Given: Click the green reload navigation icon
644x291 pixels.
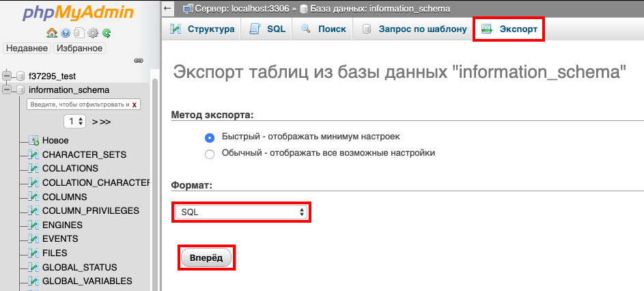Looking at the screenshot, I should (107, 33).
